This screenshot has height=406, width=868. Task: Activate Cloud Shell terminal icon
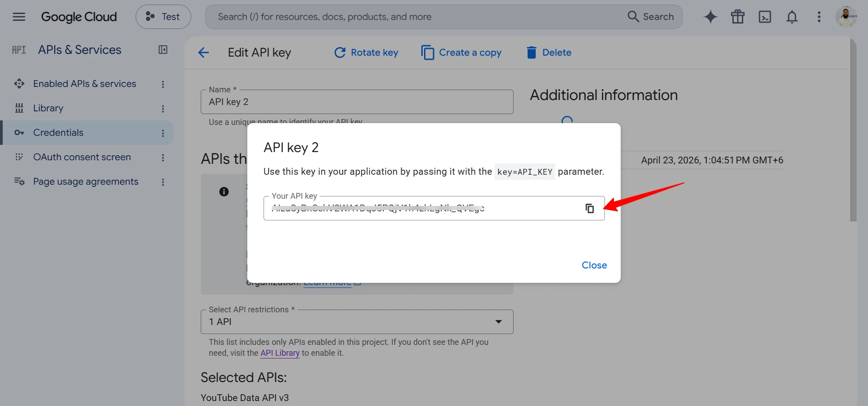pos(765,17)
